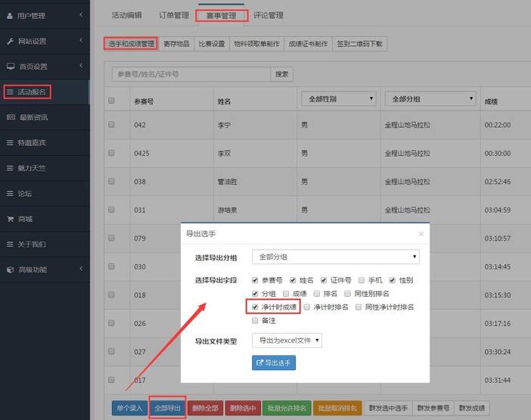The height and width of the screenshot is (420, 531).
Task: Check the 手机 export field checkbox
Action: (x=362, y=280)
